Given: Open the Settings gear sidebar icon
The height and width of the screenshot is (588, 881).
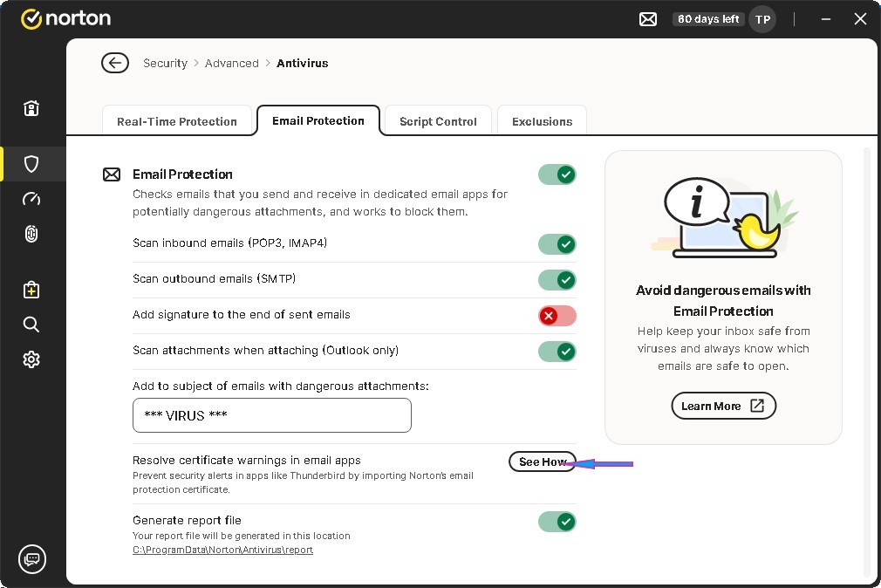Looking at the screenshot, I should pos(31,359).
